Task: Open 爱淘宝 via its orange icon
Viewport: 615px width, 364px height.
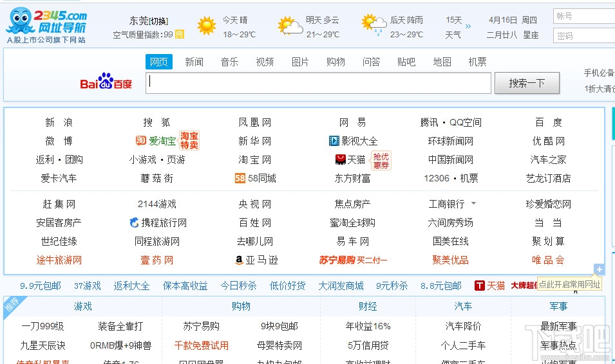Action: (x=141, y=141)
